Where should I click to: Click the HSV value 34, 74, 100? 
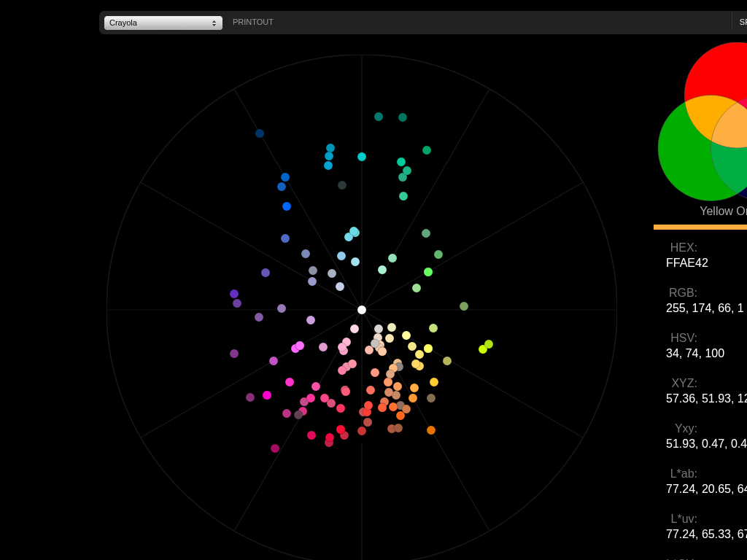pos(695,354)
